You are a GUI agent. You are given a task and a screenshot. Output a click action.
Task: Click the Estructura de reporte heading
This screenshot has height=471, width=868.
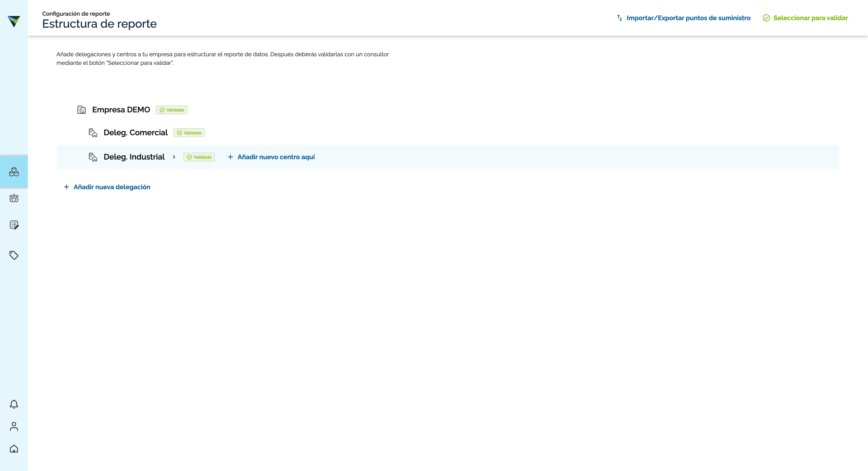tap(99, 23)
